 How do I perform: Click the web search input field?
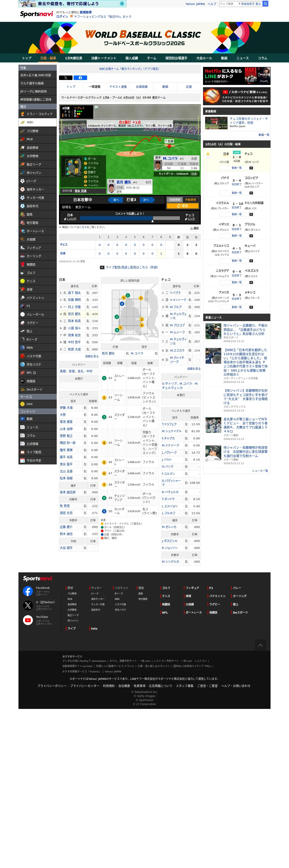click(228, 4)
